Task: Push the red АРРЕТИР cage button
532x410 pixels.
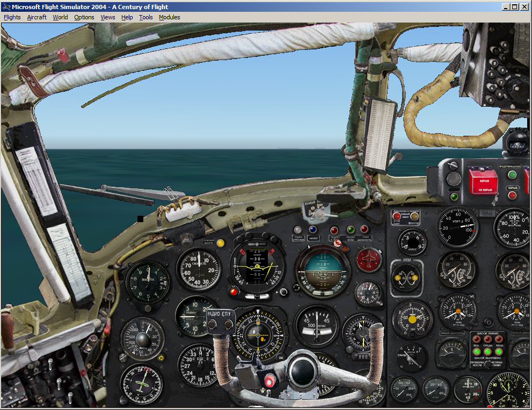Action: point(234,291)
